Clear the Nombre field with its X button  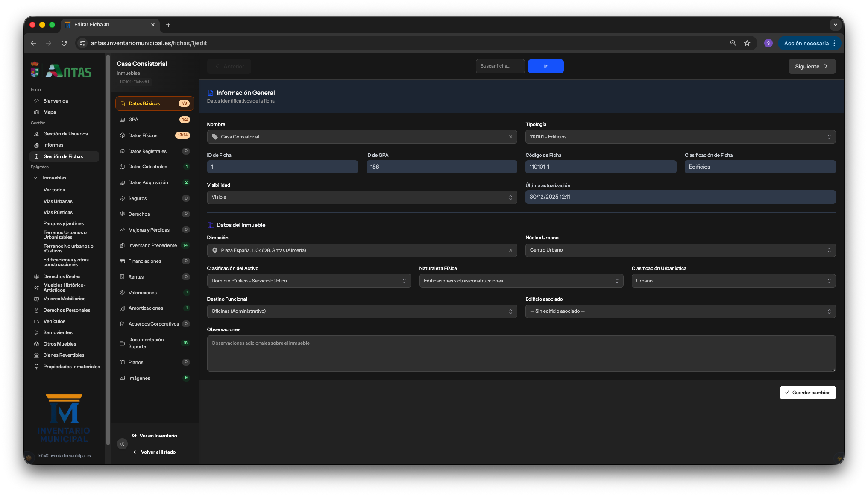[x=510, y=137]
